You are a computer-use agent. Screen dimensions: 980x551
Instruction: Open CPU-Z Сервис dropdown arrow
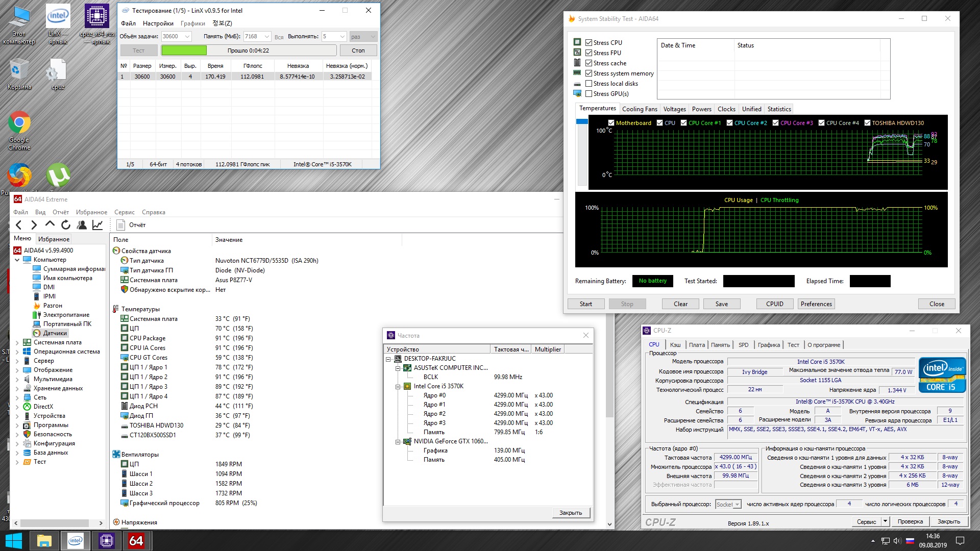[x=886, y=521]
